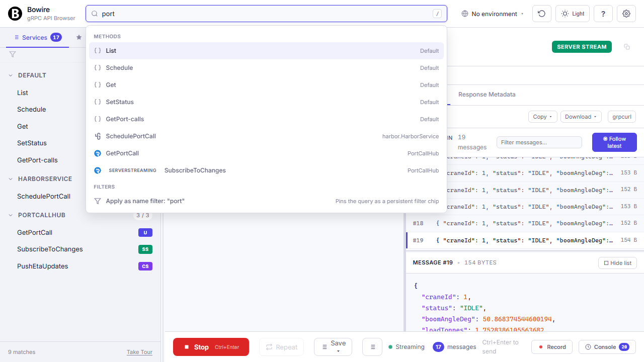This screenshot has height=362, width=644.
Task: Open the Save dropdown
Action: [333, 347]
